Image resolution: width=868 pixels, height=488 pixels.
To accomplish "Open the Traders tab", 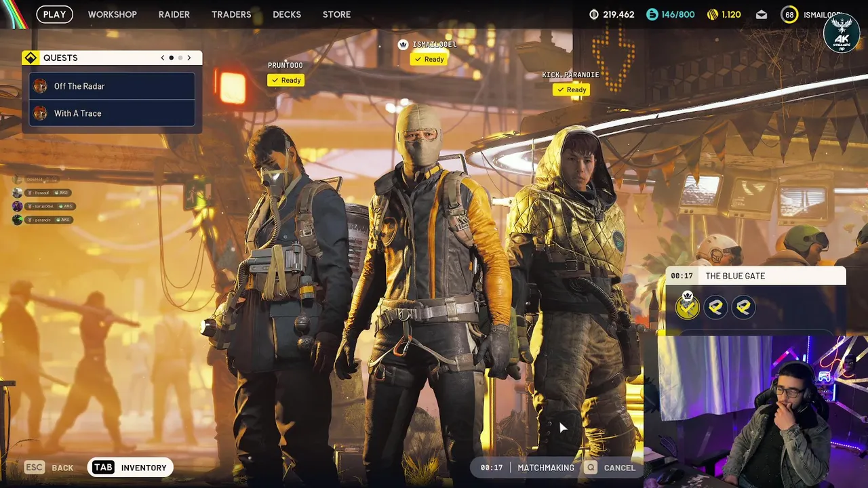I will click(x=231, y=14).
